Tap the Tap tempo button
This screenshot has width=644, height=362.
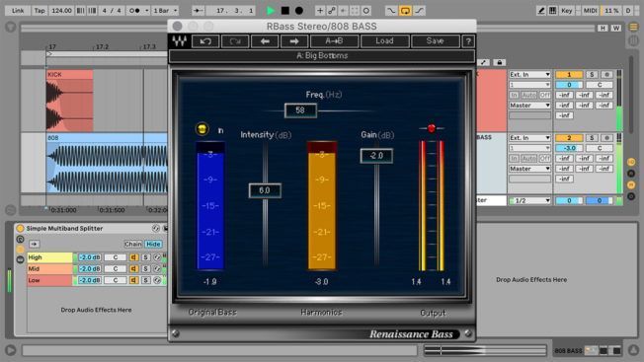pyautogui.click(x=40, y=11)
